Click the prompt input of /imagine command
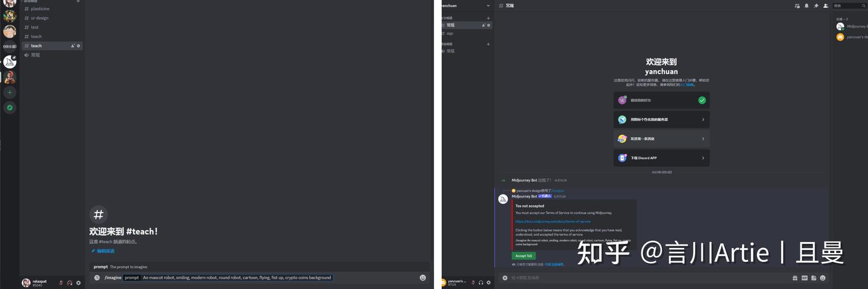This screenshot has height=289, width=868. (236, 278)
